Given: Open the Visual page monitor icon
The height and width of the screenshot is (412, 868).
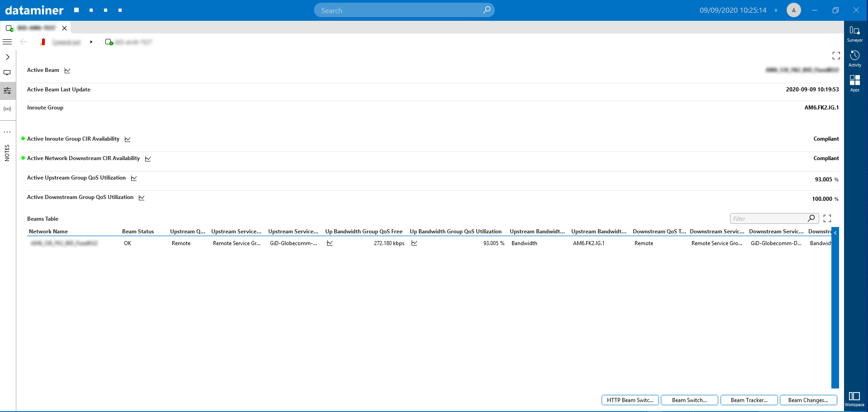Looking at the screenshot, I should (7, 72).
